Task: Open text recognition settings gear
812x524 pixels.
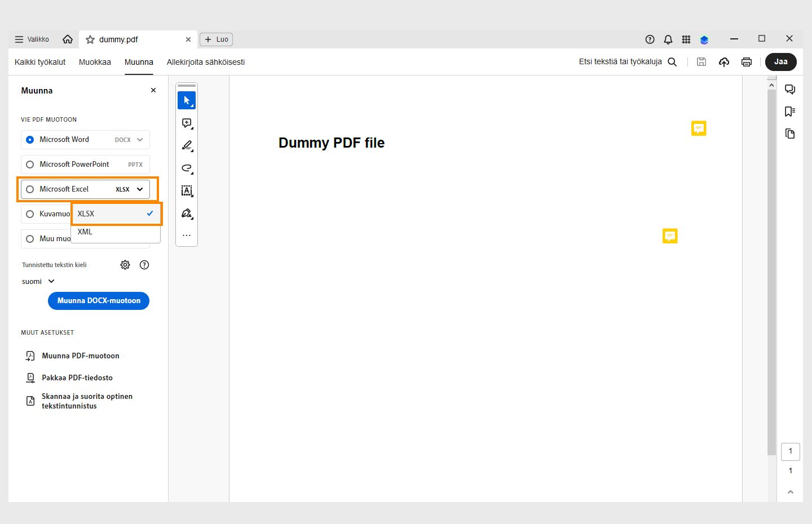Action: coord(125,265)
